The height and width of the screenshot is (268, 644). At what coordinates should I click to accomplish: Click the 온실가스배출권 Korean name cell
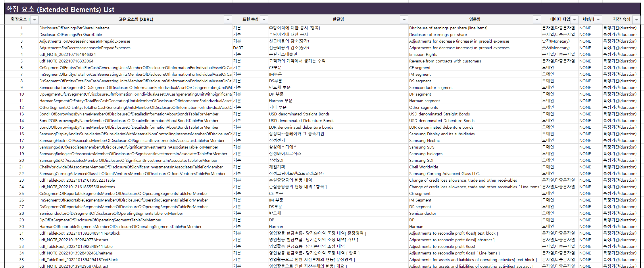tap(283, 54)
